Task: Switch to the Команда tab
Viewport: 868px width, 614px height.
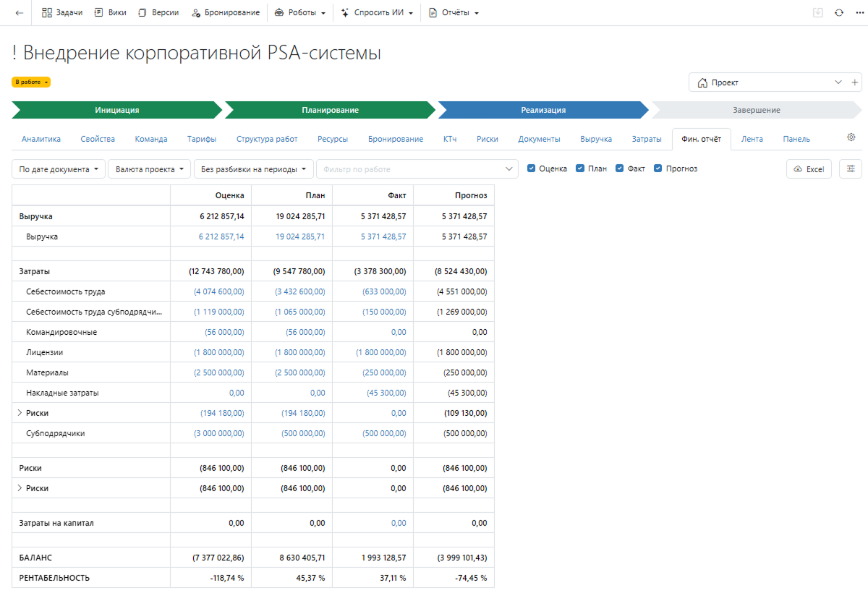Action: point(151,139)
